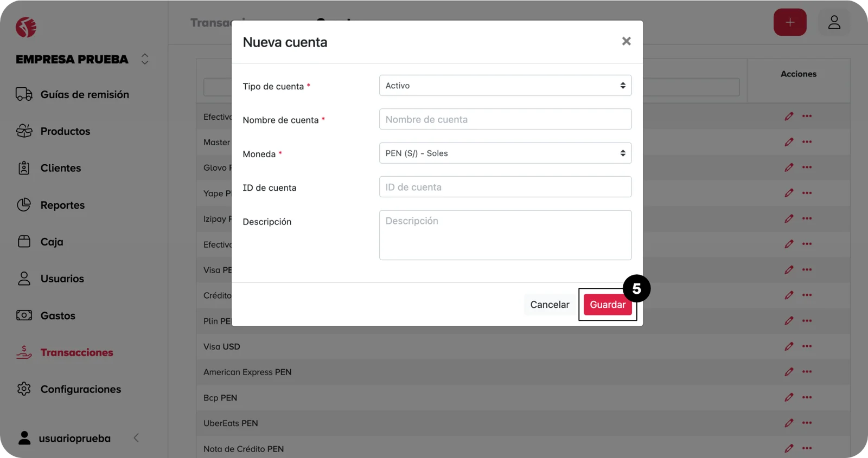Go to Guías de remisión menu
Image resolution: width=868 pixels, height=458 pixels.
coord(84,94)
